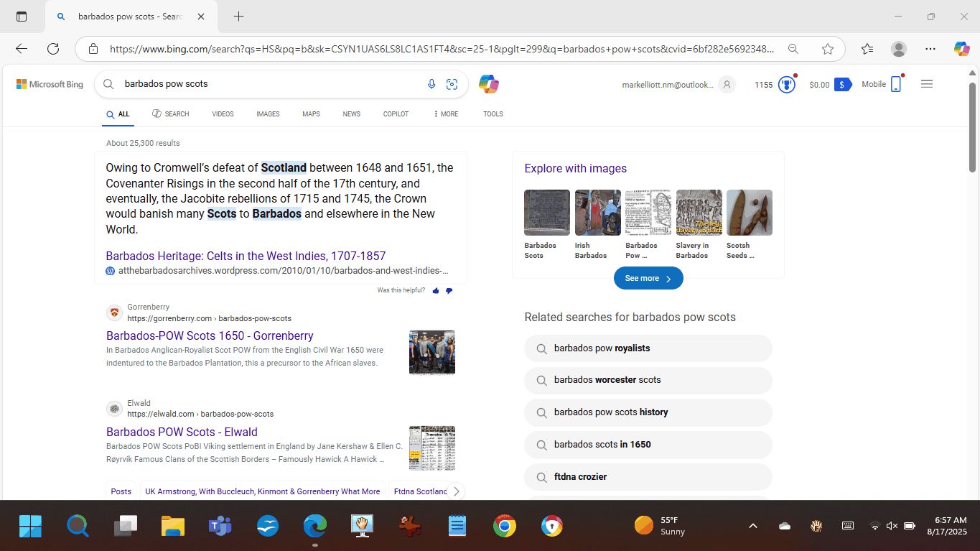Open Edge Copilot sidebar icon
This screenshot has height=551, width=980.
961,49
